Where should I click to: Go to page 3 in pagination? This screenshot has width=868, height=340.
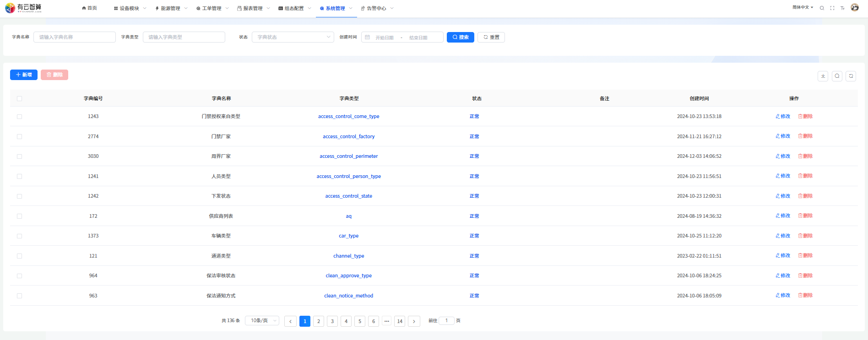332,321
